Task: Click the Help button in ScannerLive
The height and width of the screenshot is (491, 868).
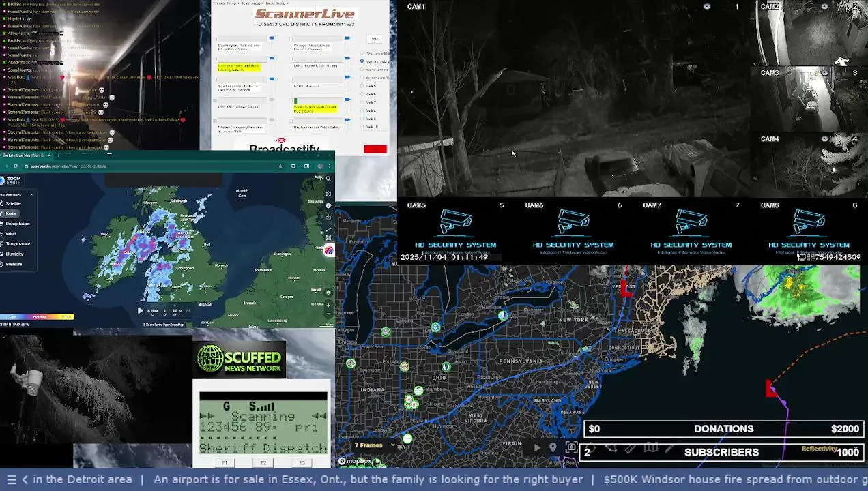Action: point(374,39)
